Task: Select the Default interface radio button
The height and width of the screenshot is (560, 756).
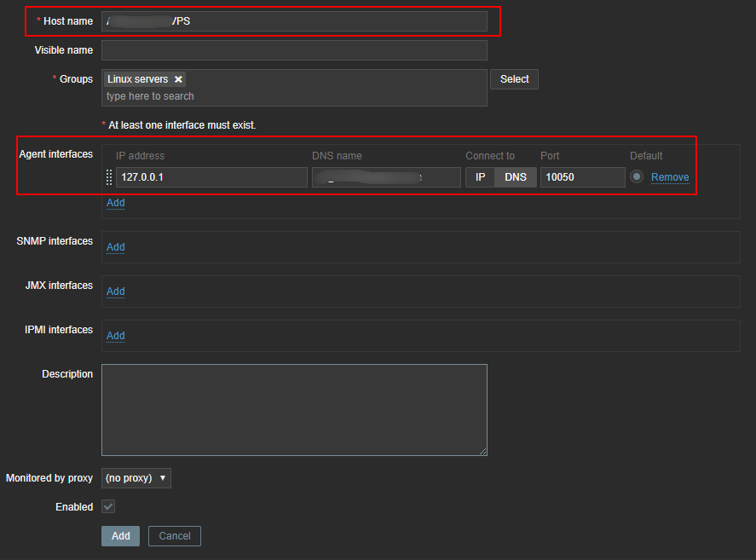Action: point(637,176)
